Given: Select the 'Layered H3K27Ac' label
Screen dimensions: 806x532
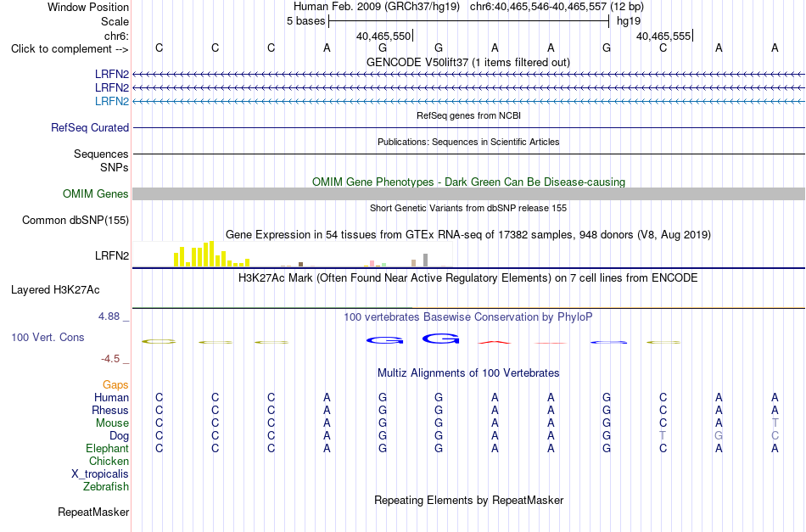Looking at the screenshot, I should (x=55, y=290).
